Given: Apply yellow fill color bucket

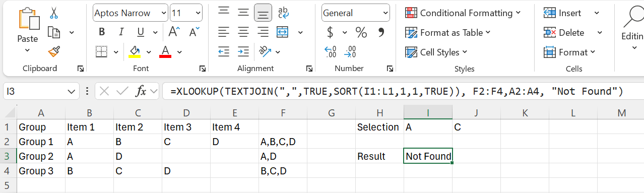Looking at the screenshot, I should click(135, 51).
